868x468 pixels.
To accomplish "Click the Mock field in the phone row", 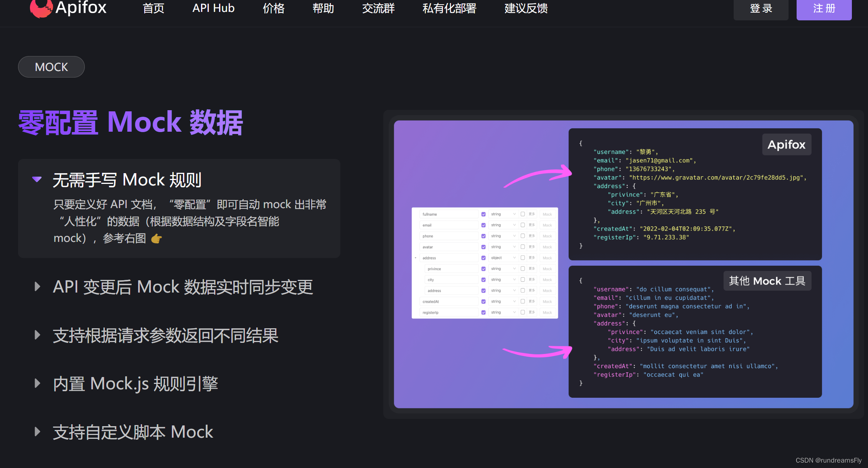I will (548, 236).
